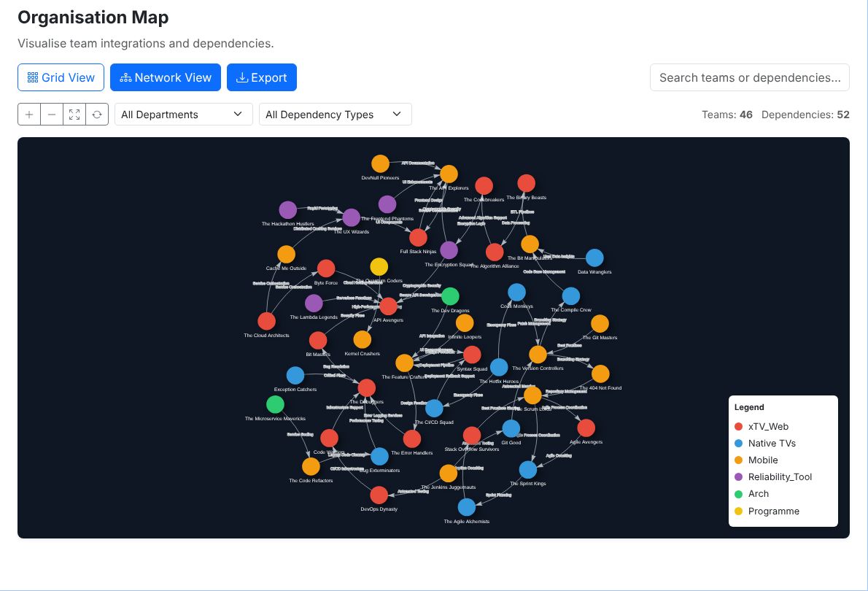This screenshot has width=868, height=591.
Task: Click the Native TVs blue legend swatch
Action: coord(738,443)
